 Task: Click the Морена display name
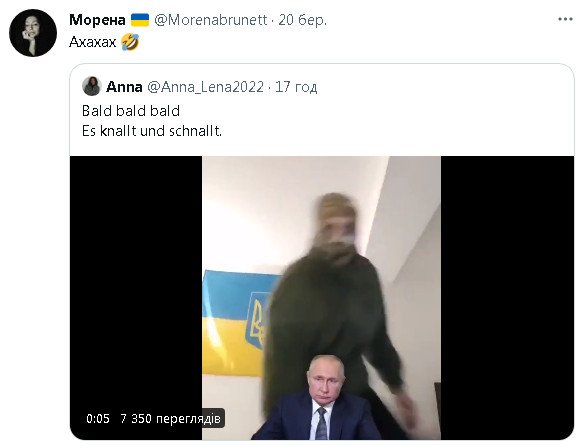coord(97,20)
